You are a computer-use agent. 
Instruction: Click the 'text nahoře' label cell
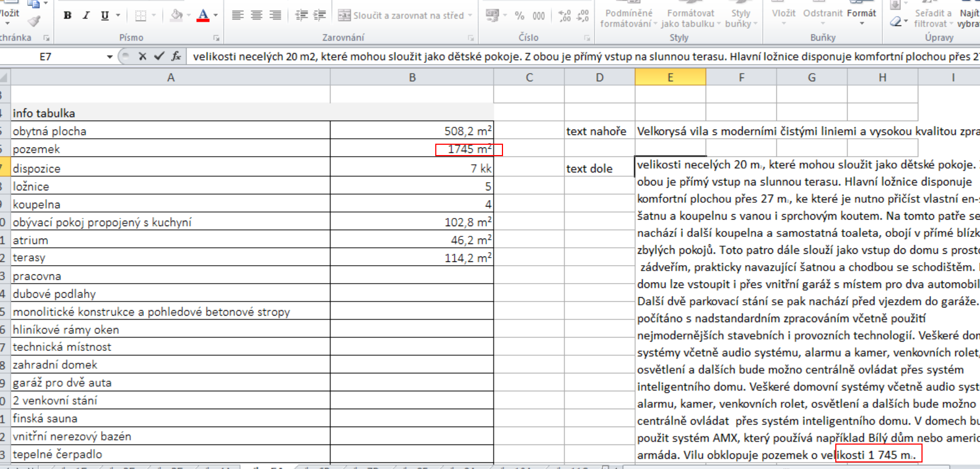[599, 131]
